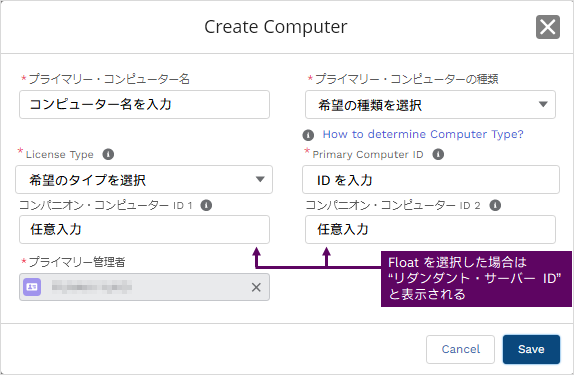Click the blurred プライマリー管理者 name
Screen dimensions: 574x375
pyautogui.click(x=92, y=287)
